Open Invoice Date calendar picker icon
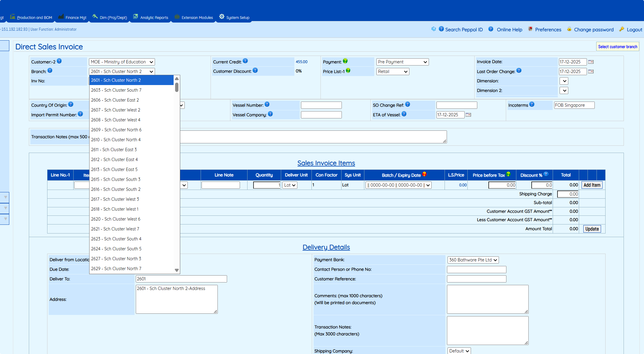The height and width of the screenshot is (354, 644). point(591,62)
